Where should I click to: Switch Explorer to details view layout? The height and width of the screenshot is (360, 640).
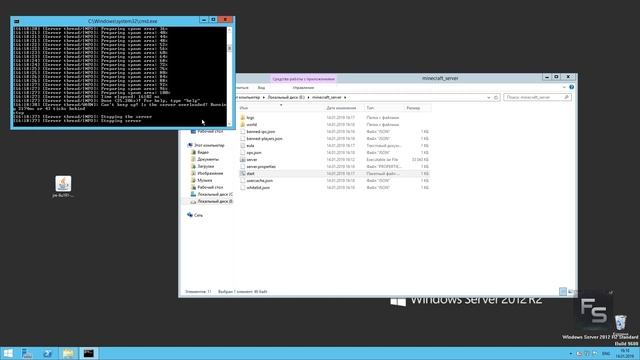[x=563, y=291]
